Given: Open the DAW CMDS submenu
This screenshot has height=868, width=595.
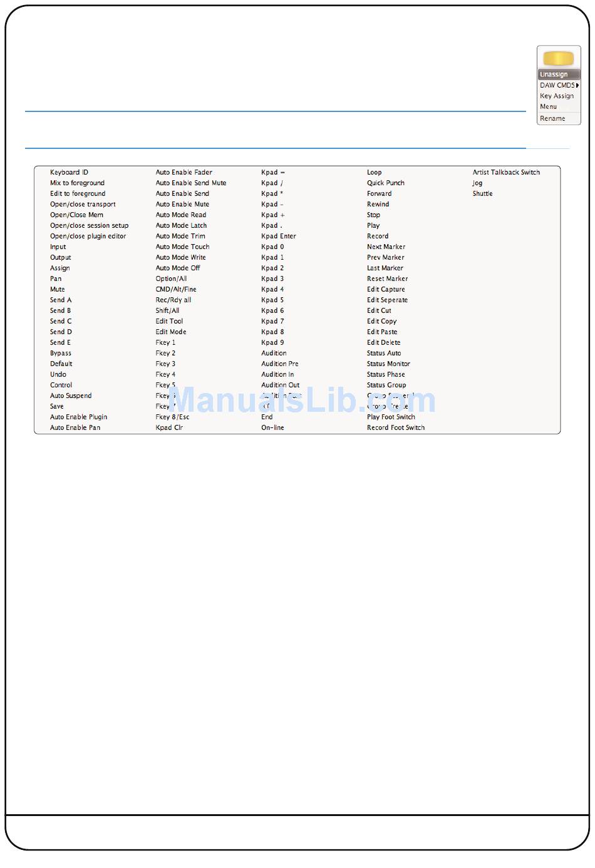Looking at the screenshot, I should click(559, 85).
